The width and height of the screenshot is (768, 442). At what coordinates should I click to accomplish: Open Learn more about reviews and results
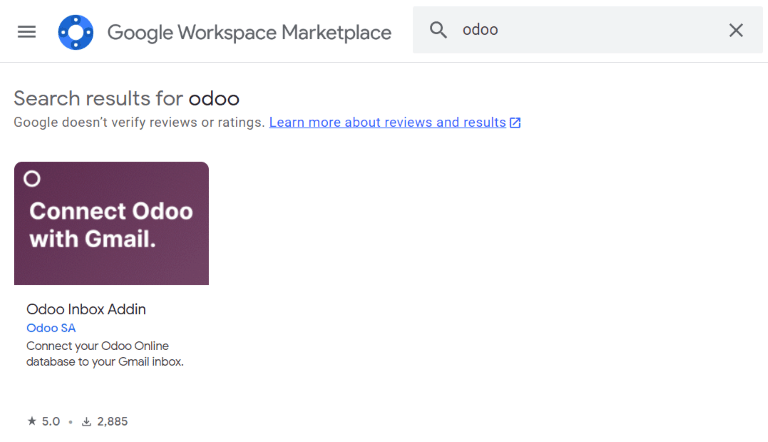tap(387, 122)
